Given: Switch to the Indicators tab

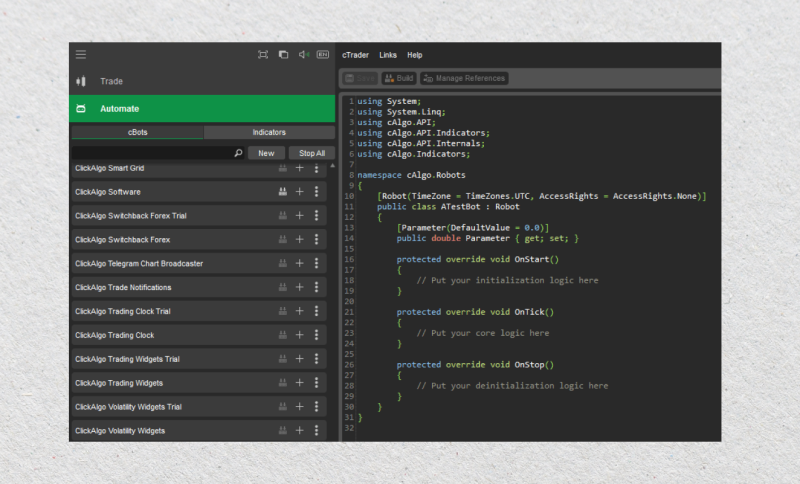Looking at the screenshot, I should coord(269,132).
